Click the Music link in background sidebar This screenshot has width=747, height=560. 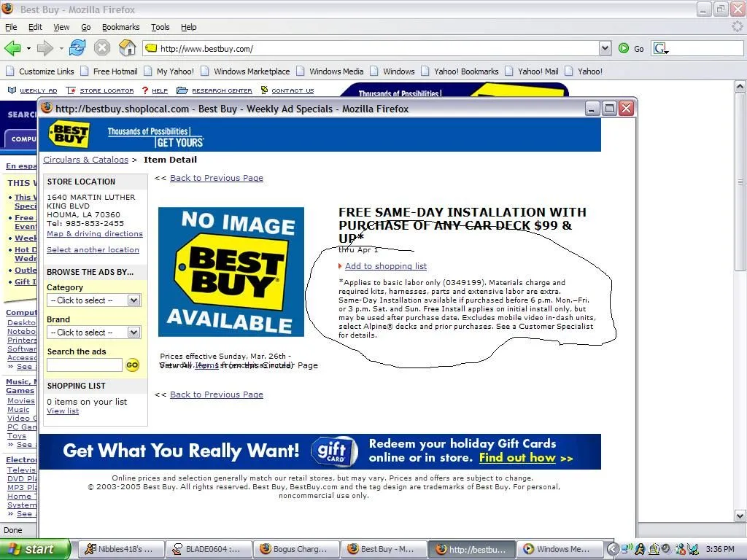click(x=18, y=410)
